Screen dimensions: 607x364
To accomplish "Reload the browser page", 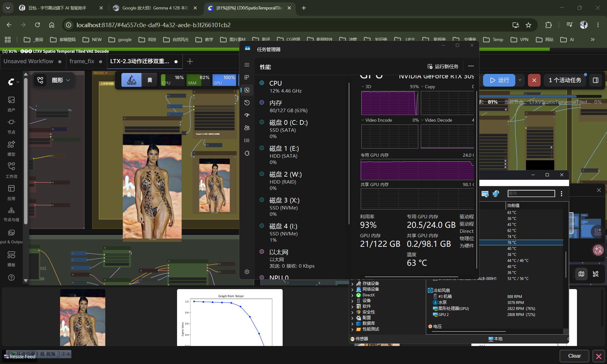I will coord(37,25).
